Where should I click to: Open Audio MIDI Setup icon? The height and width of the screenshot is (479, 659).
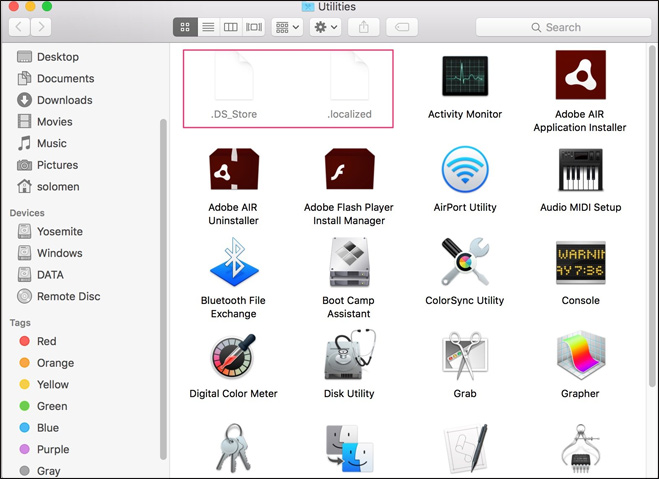[580, 169]
